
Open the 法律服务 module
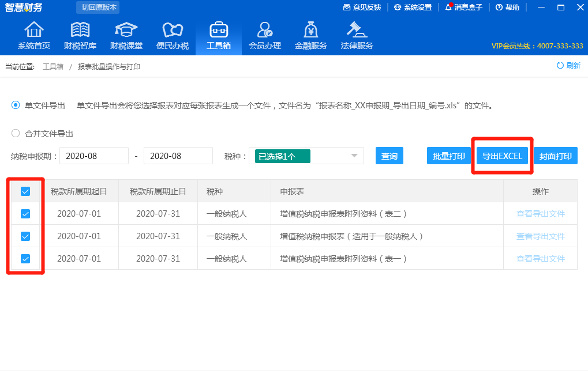(x=356, y=35)
